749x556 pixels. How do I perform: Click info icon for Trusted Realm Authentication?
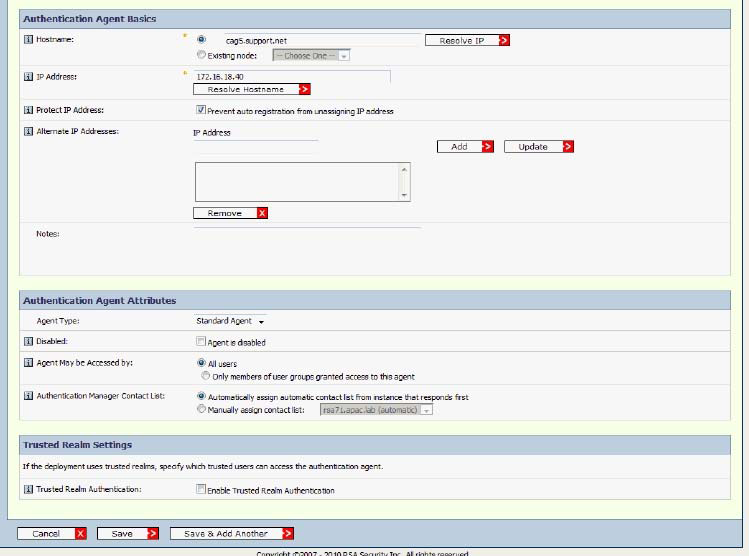coord(27,490)
